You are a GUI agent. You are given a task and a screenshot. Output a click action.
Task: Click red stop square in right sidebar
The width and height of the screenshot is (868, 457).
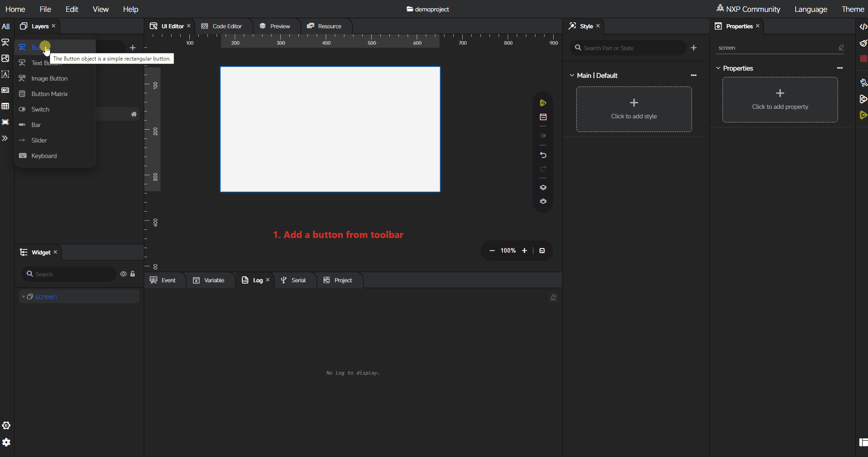pos(863,59)
